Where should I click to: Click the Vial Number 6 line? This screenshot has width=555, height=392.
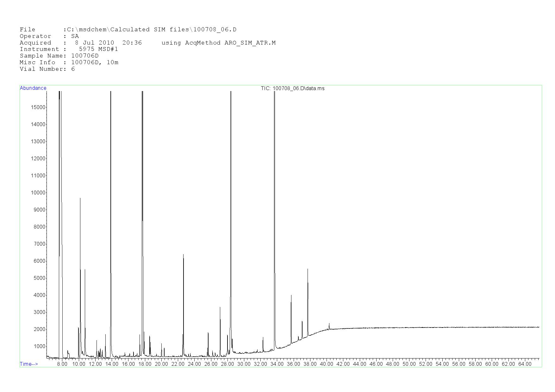coord(47,69)
